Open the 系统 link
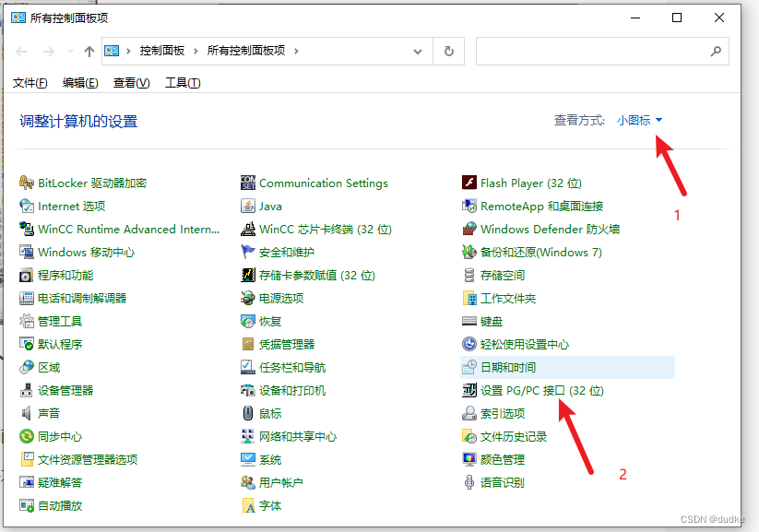Viewport: 759px width, 532px height. point(270,460)
